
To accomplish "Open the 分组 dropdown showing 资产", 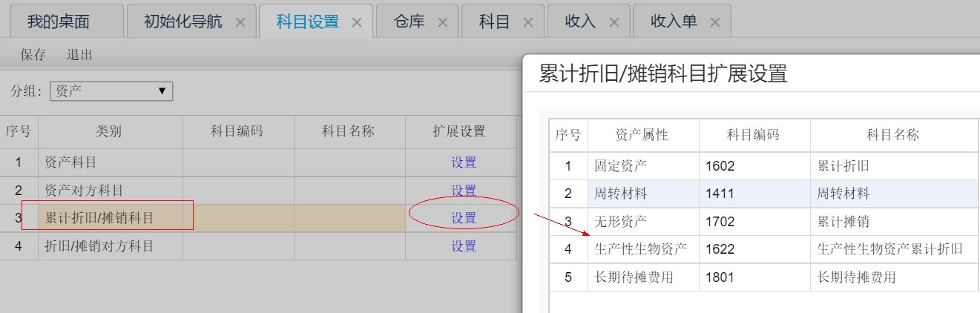I will [111, 91].
